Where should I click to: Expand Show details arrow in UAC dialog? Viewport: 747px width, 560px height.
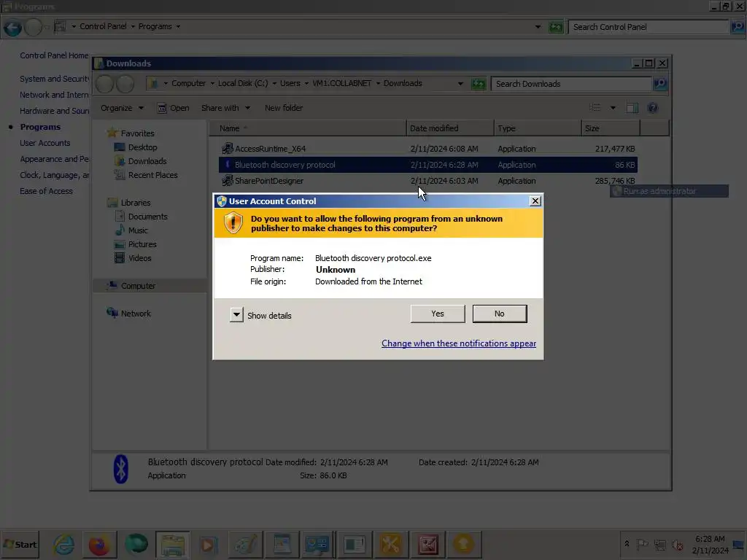pos(236,315)
